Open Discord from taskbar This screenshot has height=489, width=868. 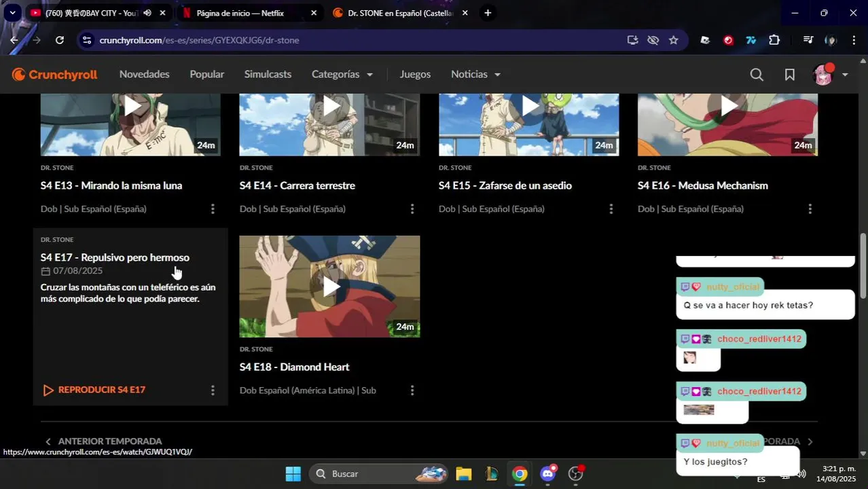548,473
